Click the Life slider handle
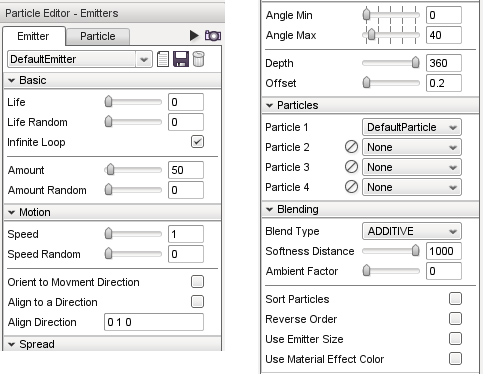 (108, 102)
